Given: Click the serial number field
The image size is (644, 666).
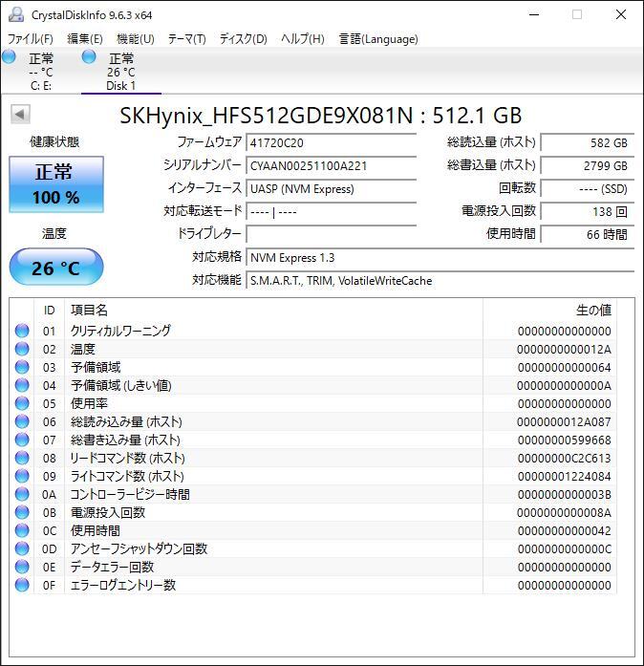Looking at the screenshot, I should [331, 165].
